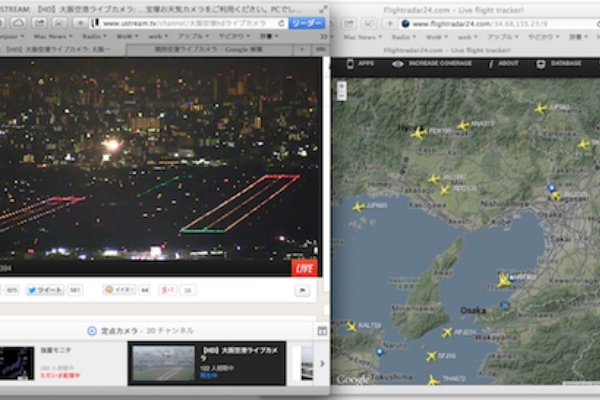This screenshot has height=400, width=600.
Task: Click the flag report icon below video
Action: coord(301,290)
